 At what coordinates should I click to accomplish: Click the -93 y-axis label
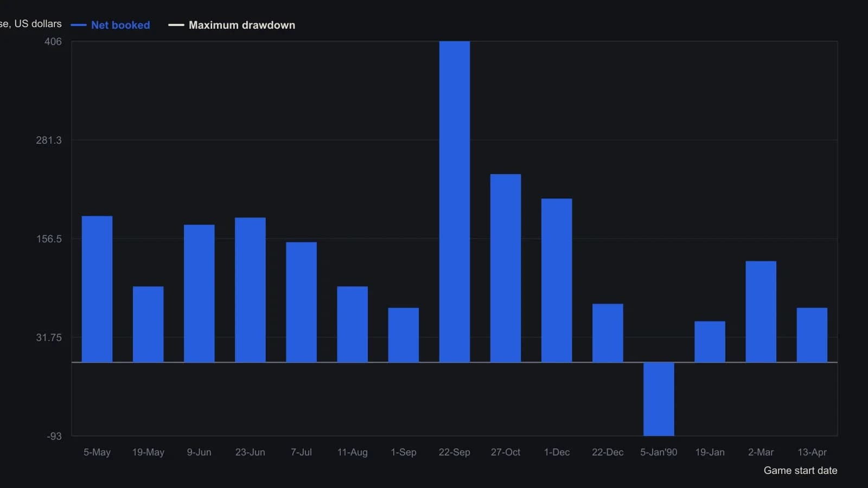click(x=54, y=436)
